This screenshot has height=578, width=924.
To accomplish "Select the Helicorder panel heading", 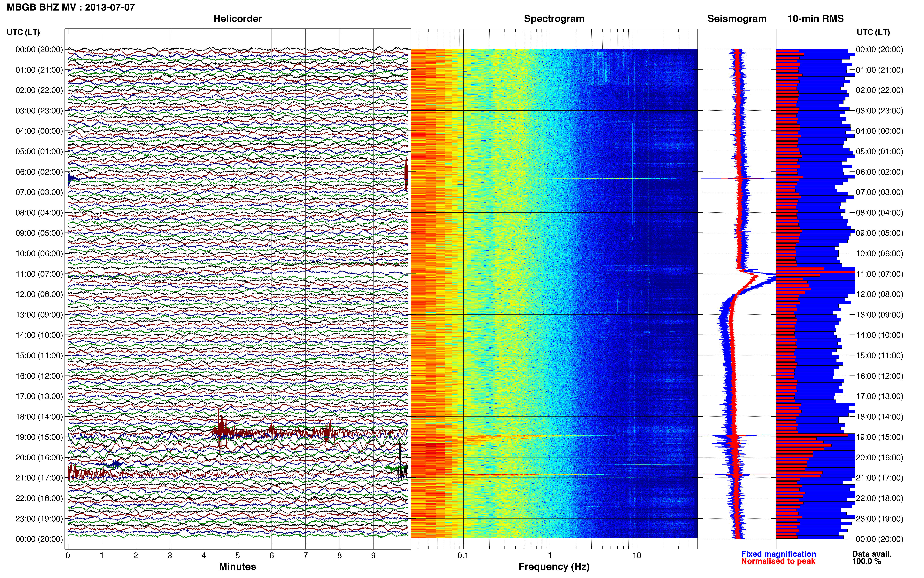I will point(238,19).
